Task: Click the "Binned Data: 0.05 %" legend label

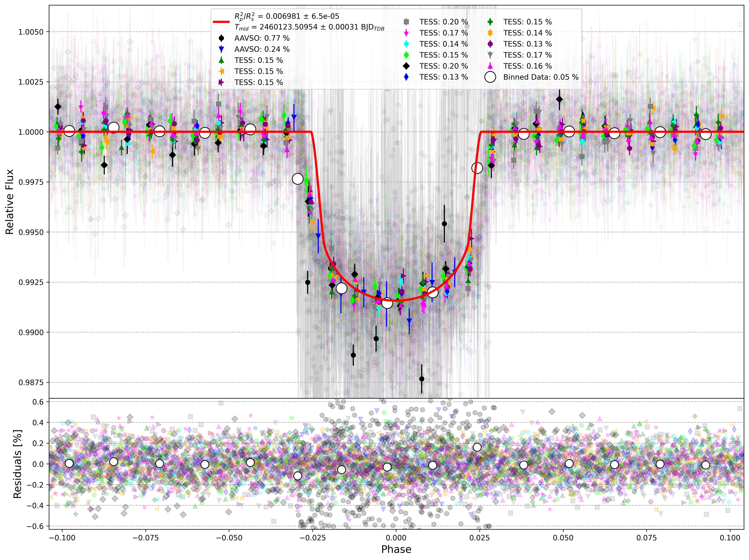Action: tap(541, 77)
